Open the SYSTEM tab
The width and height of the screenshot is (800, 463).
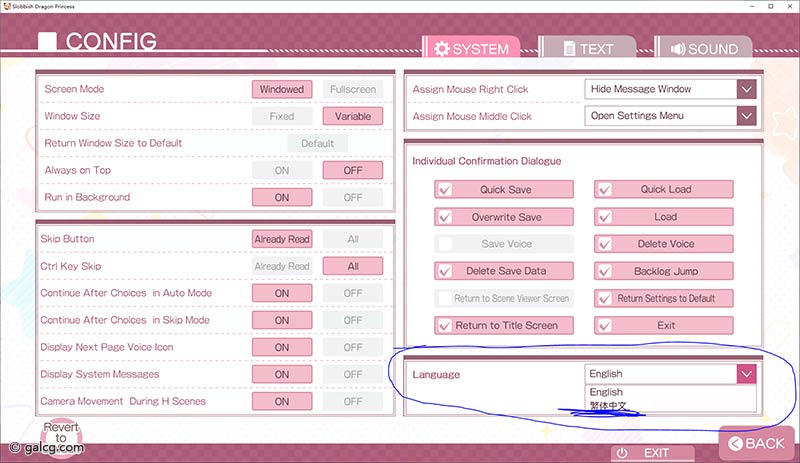point(472,48)
